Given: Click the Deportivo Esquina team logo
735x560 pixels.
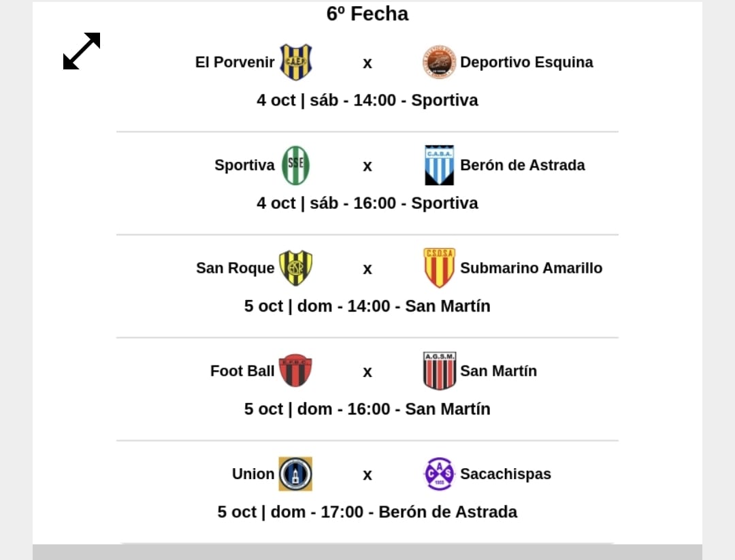Looking at the screenshot, I should [x=439, y=63].
